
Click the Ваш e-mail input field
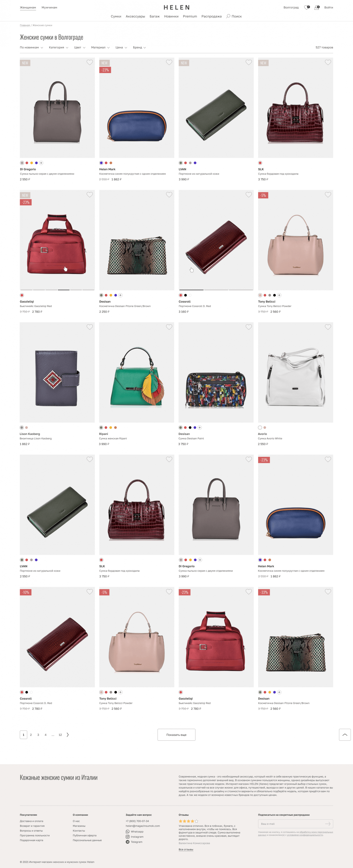point(291,824)
